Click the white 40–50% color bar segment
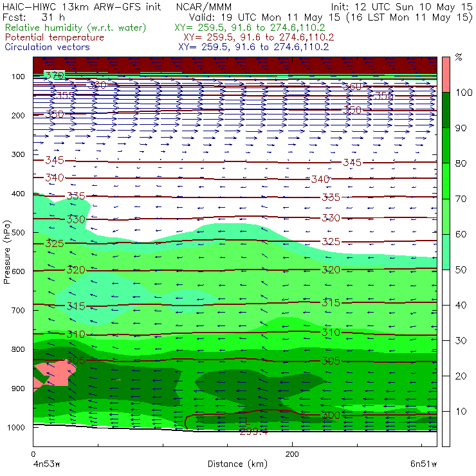 coord(446,287)
